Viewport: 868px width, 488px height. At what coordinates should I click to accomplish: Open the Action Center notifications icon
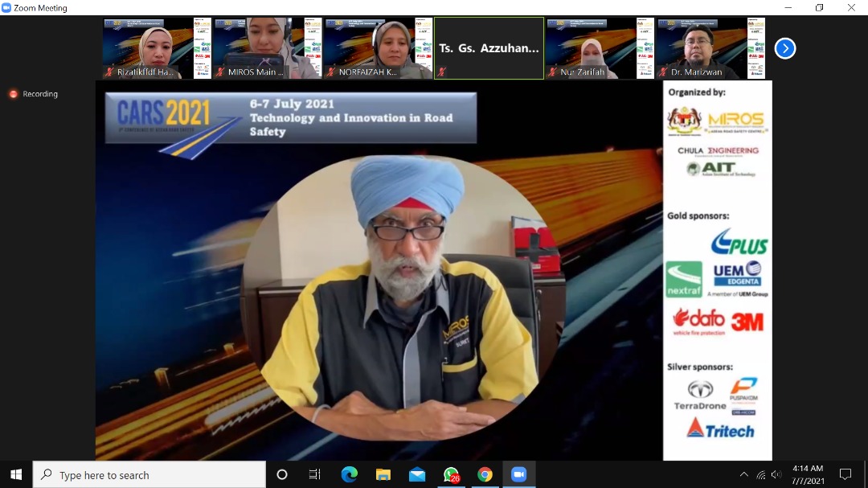845,474
